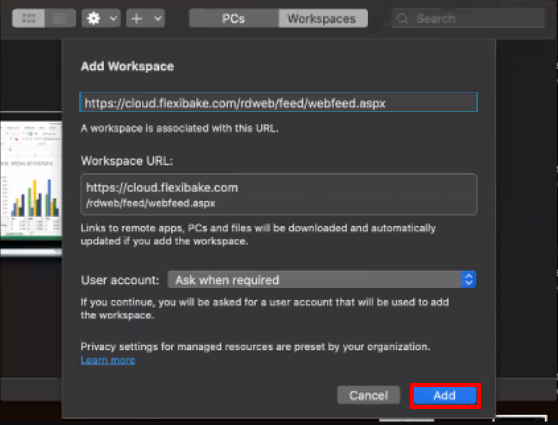The width and height of the screenshot is (558, 425).
Task: Select the Workspace URL text box
Action: click(x=279, y=194)
